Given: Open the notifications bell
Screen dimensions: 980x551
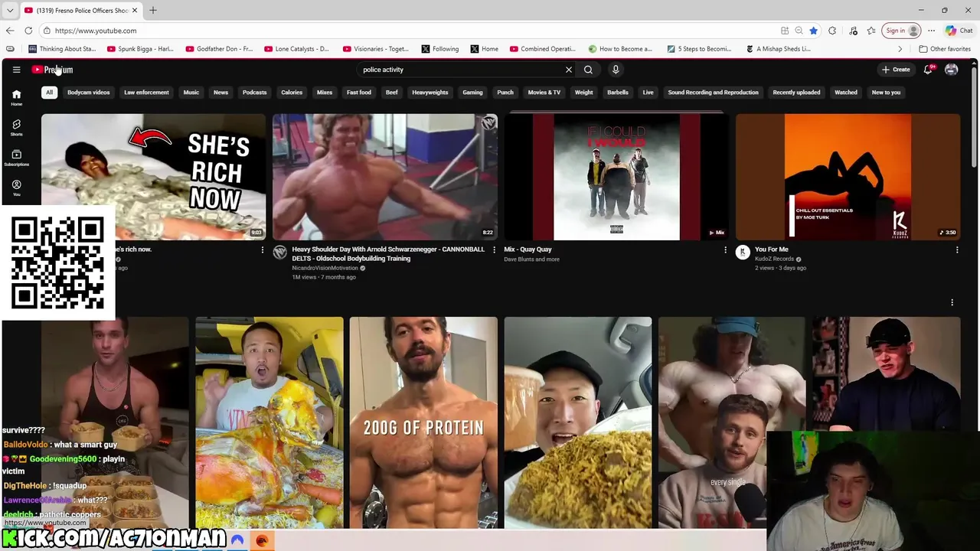Looking at the screenshot, I should 928,70.
